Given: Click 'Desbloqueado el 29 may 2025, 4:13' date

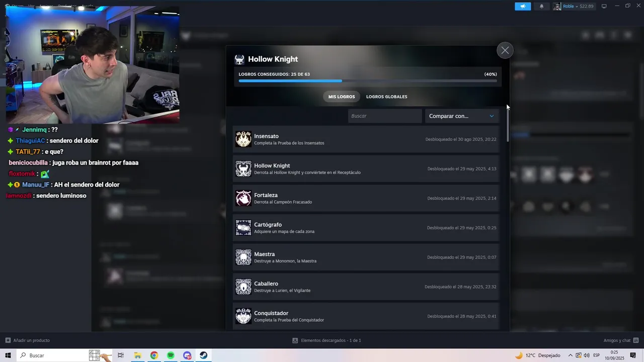Looking at the screenshot, I should coord(462,169).
